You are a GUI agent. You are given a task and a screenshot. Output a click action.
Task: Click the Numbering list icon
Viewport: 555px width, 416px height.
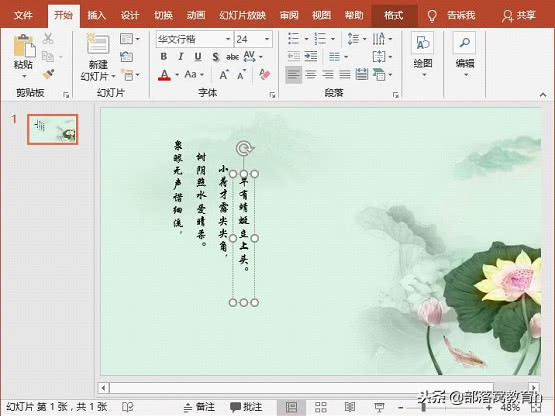pyautogui.click(x=320, y=38)
